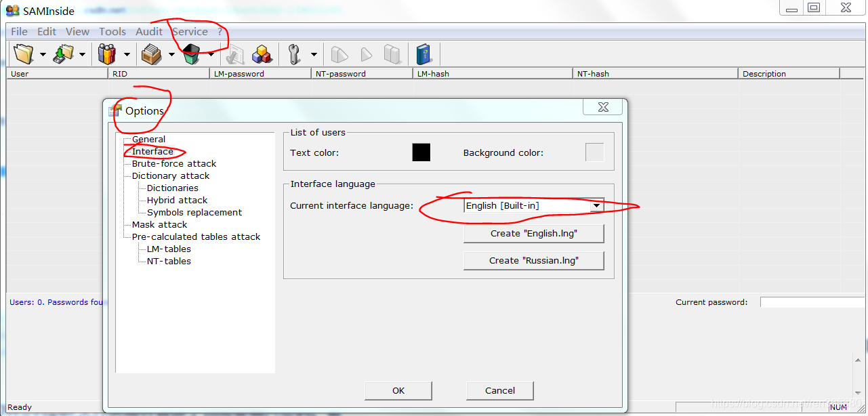Open the ? help menu
This screenshot has height=416, width=868.
[x=220, y=31]
